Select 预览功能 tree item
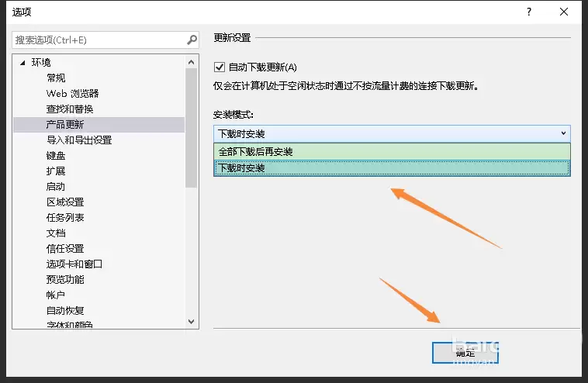 click(x=65, y=280)
